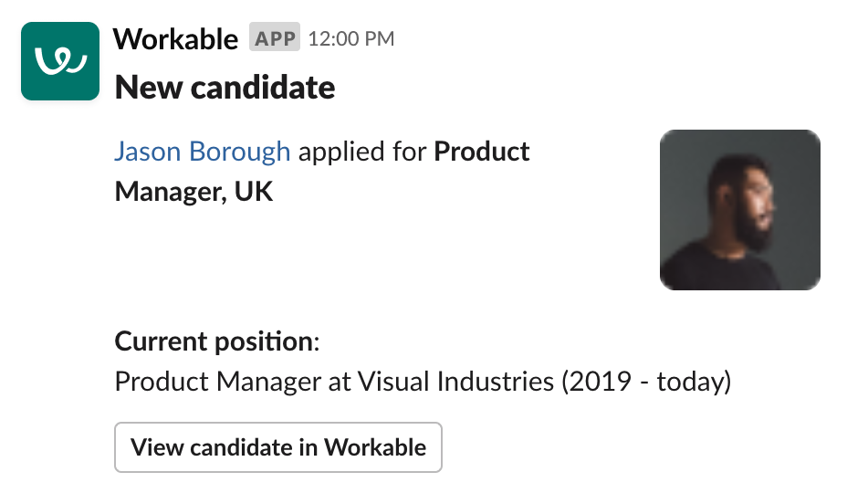Viewport: 868px width, 493px height.
Task: Open the Workable sender name
Action: click(175, 38)
